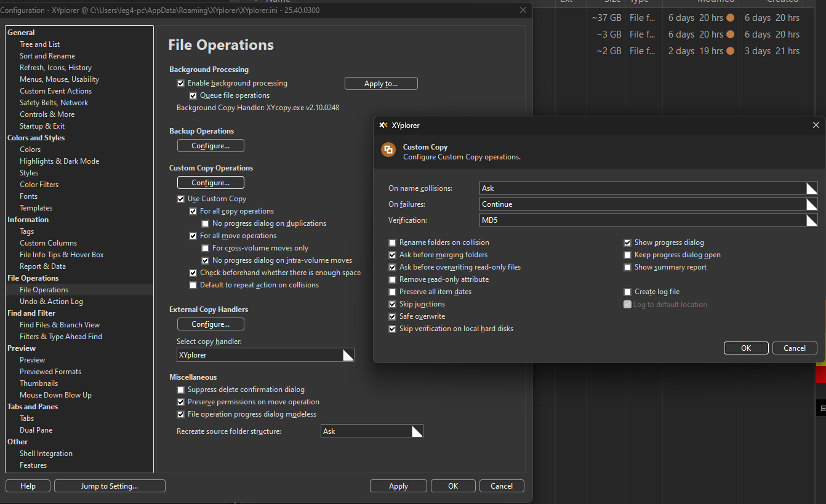826x504 pixels.
Task: Click the orange dot next to 2 days 19 hrs
Action: point(730,51)
